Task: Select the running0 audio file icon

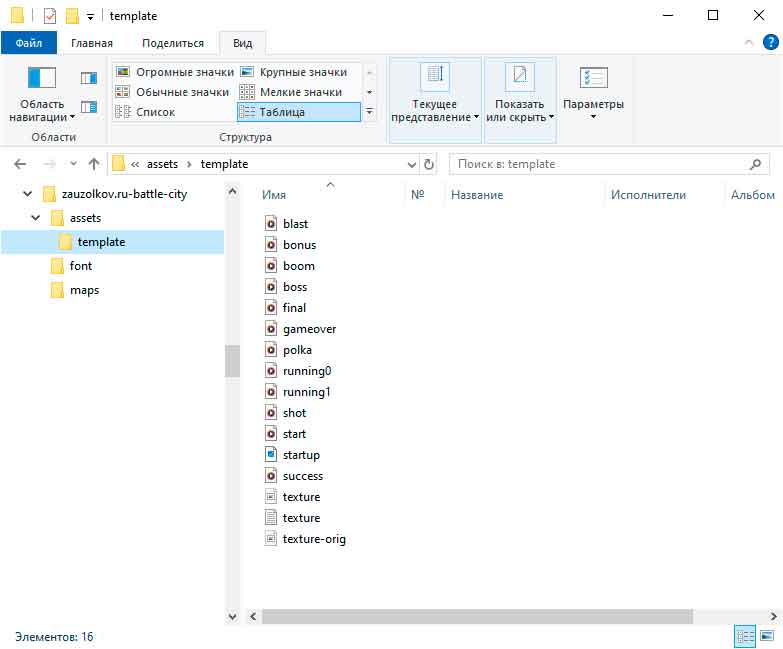Action: coord(271,370)
